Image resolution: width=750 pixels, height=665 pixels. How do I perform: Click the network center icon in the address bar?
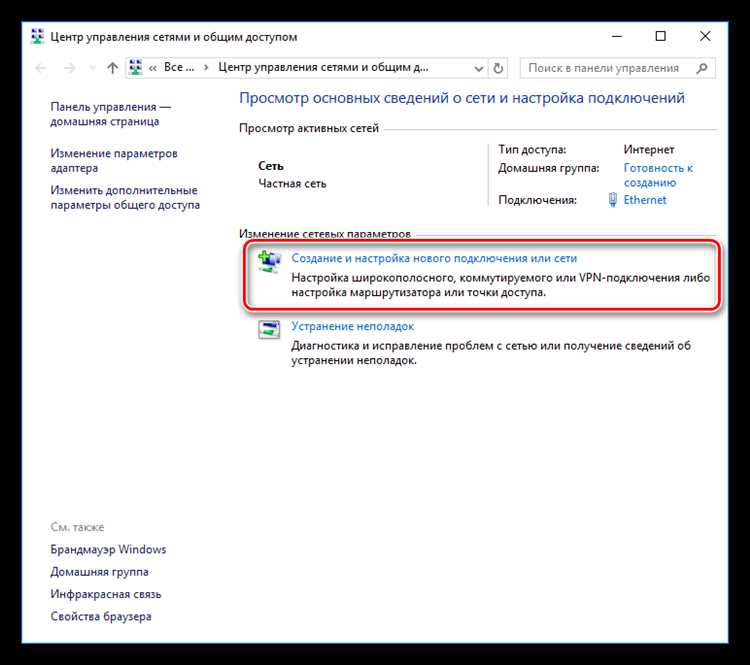click(x=136, y=67)
